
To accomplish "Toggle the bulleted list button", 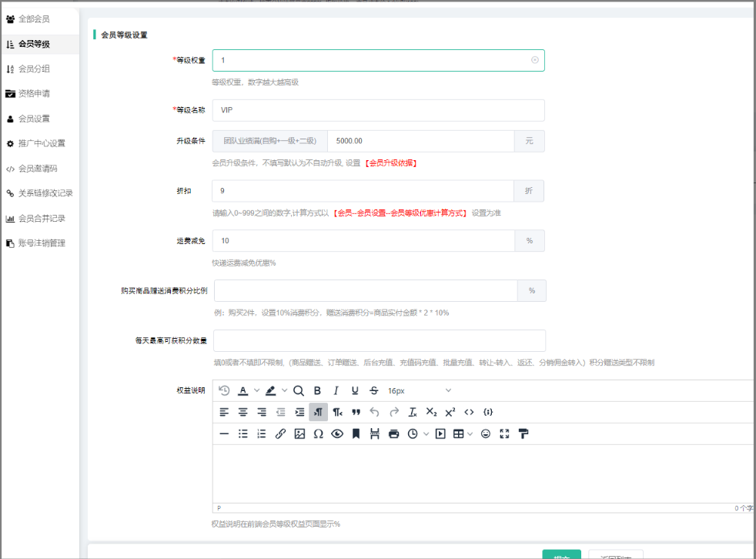I will click(x=243, y=433).
